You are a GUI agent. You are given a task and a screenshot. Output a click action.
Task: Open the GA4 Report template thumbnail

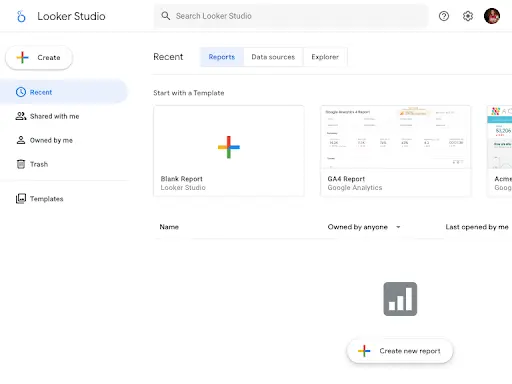coord(396,137)
